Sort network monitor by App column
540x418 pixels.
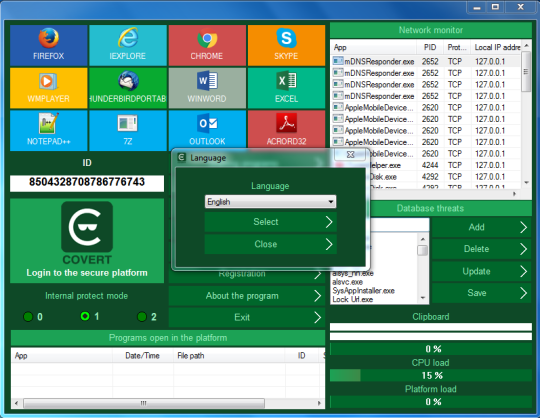(373, 48)
